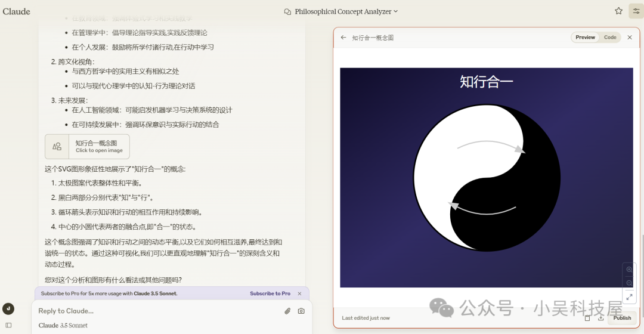Zoom out on the artifact preview
The image size is (644, 334).
coord(629,283)
